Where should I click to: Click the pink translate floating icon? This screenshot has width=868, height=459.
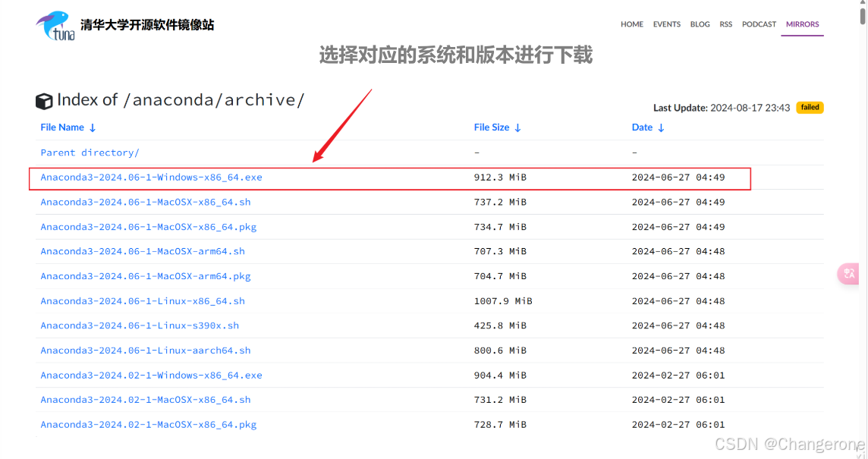(848, 274)
